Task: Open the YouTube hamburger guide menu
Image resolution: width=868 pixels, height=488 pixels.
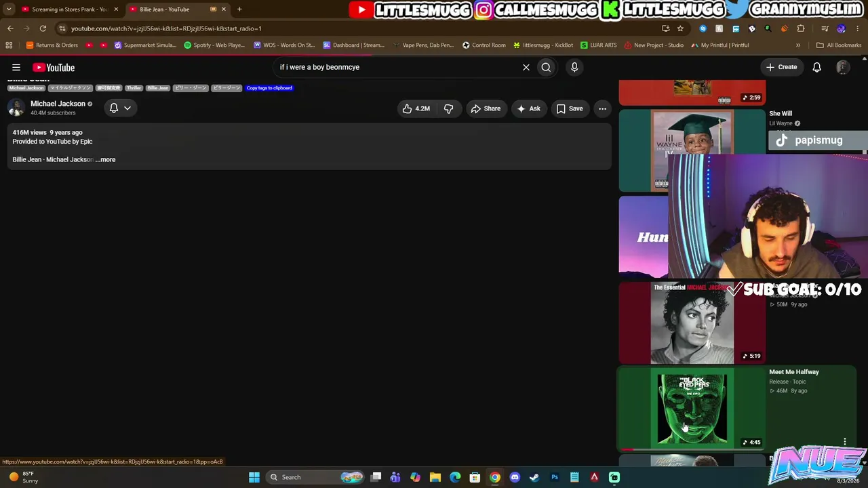Action: [x=16, y=67]
